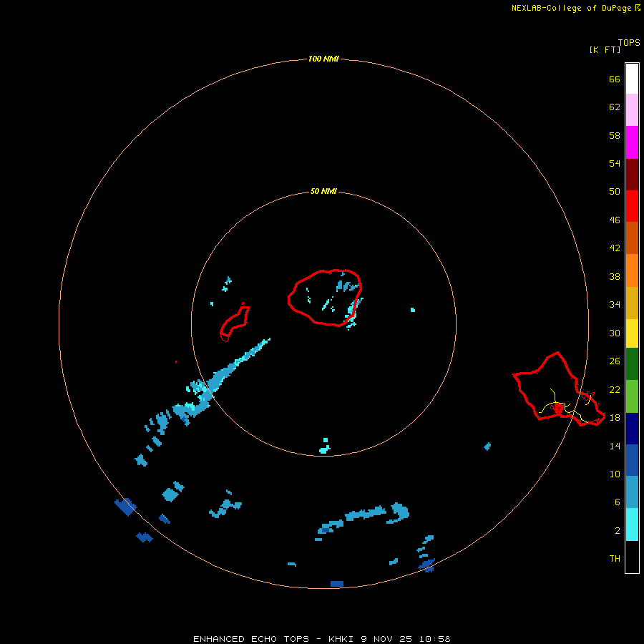Click the 2 legend value
The width and height of the screenshot is (644, 644).
coord(618,531)
